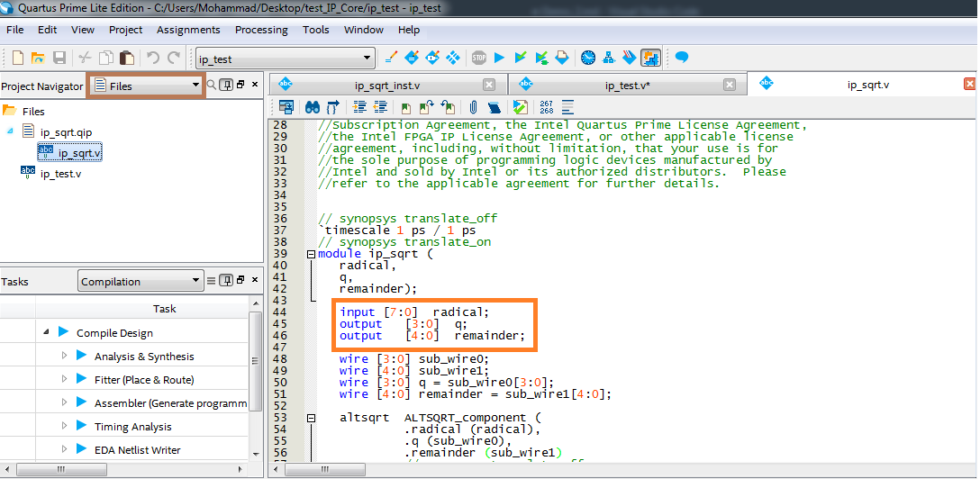Switch to the ip_test.v* tab
Viewport: 980px width, 479px height.
(628, 85)
